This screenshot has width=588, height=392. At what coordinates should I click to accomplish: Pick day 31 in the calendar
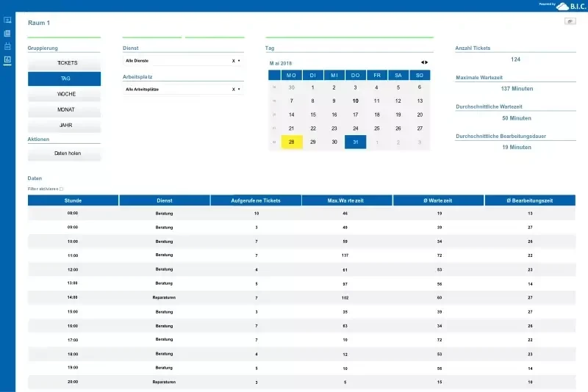click(x=356, y=142)
